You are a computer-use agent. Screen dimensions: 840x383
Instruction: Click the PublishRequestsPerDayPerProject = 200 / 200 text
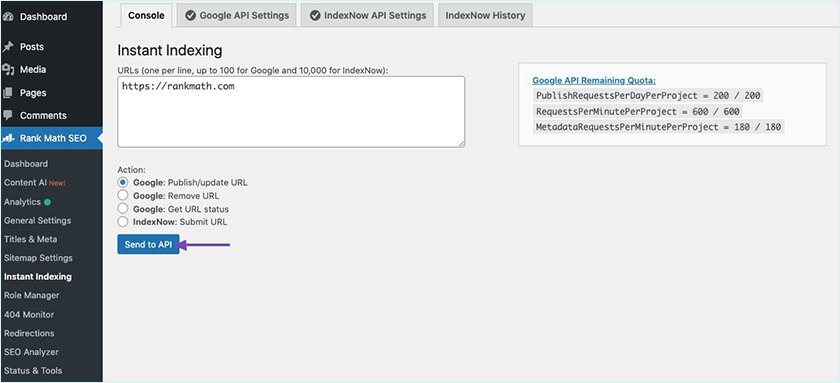coord(648,96)
